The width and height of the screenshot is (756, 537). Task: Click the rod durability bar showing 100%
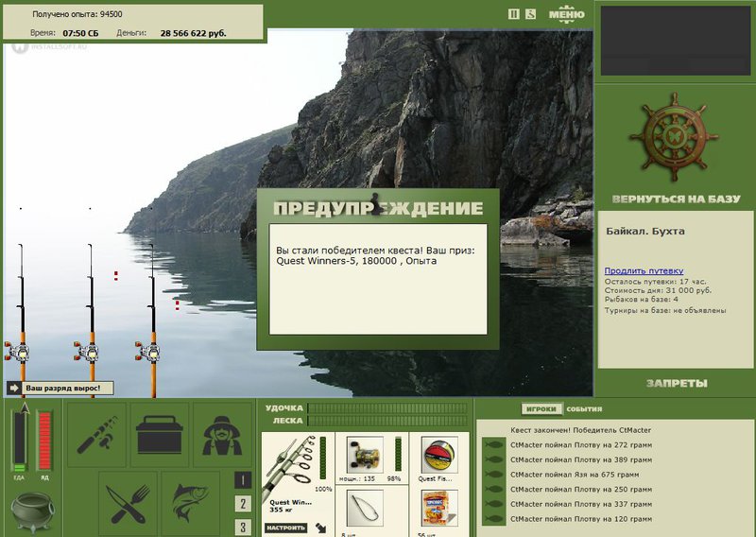point(322,459)
